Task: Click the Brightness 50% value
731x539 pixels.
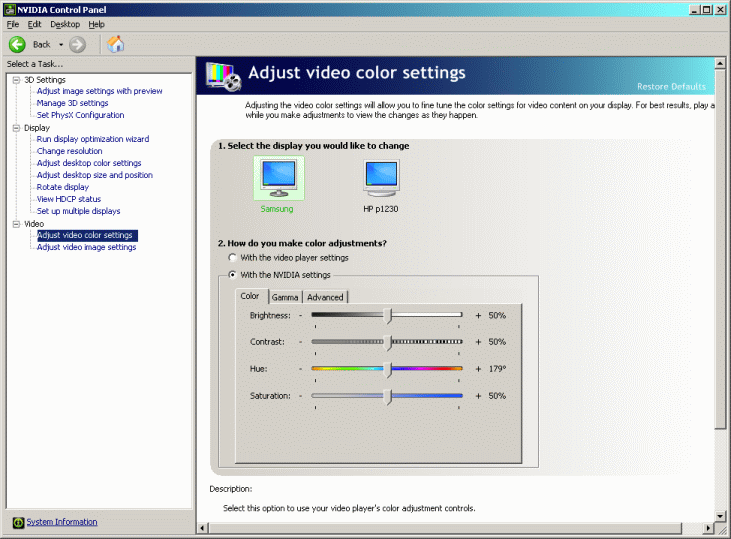Action: (x=497, y=316)
